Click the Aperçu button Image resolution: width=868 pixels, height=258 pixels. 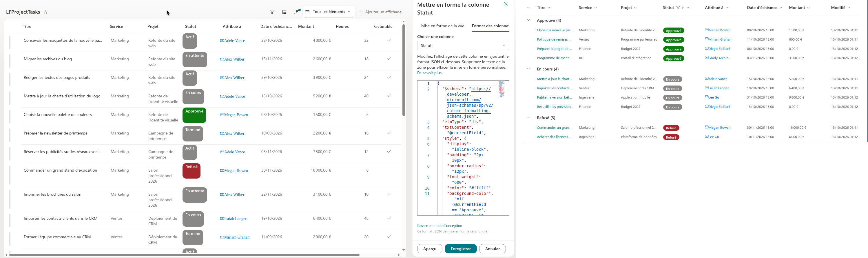(430, 249)
